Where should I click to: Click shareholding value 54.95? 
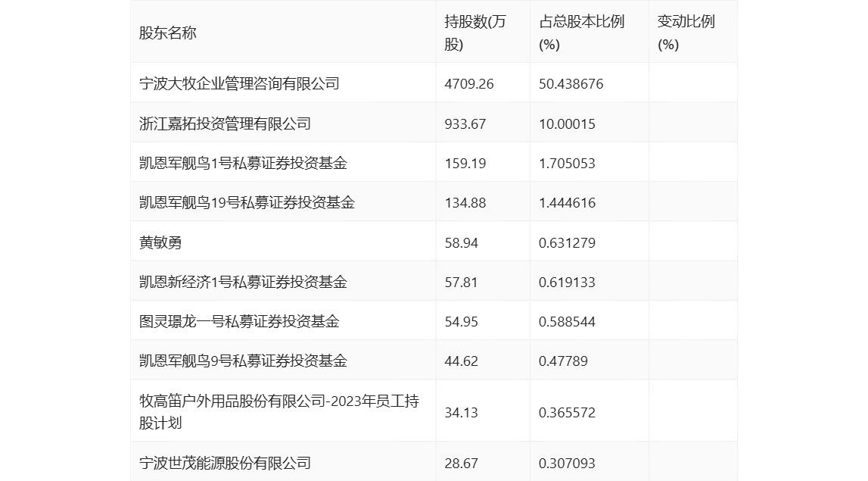click(x=461, y=322)
